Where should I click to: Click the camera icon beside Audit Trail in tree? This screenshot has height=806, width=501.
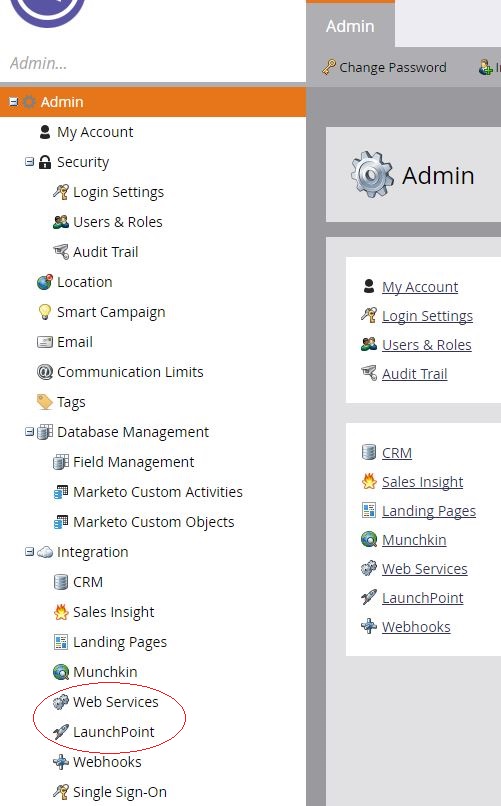pyautogui.click(x=61, y=252)
